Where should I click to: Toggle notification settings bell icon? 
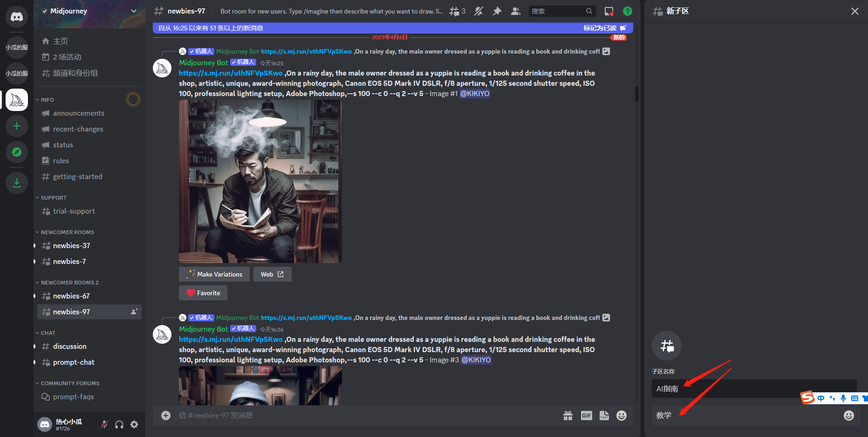[x=478, y=11]
